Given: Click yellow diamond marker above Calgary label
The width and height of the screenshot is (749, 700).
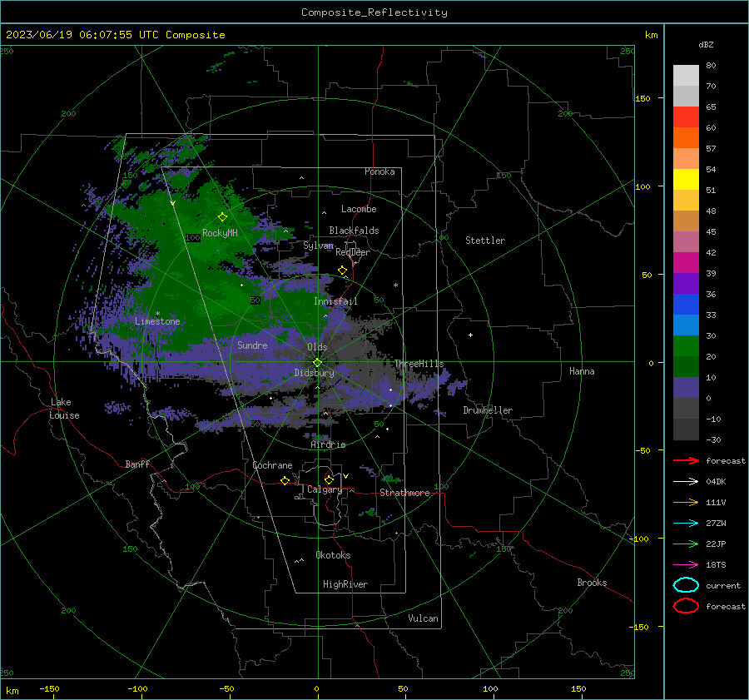Looking at the screenshot, I should (329, 479).
